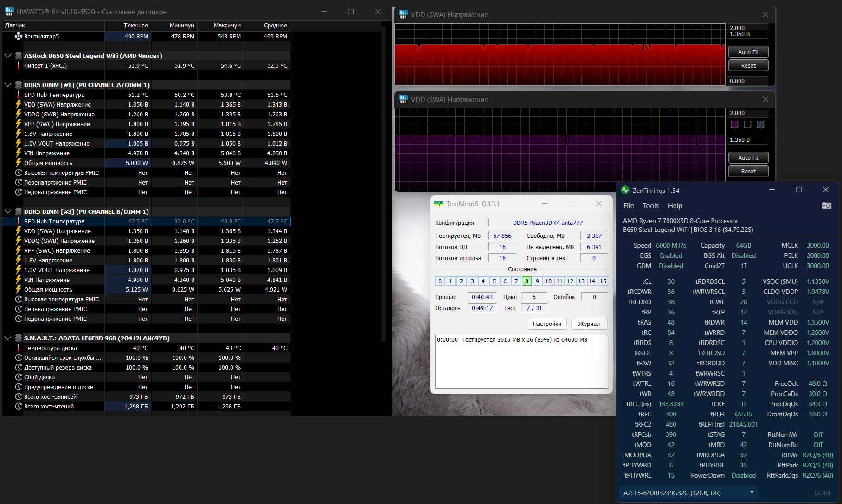Take a screenshot with the ZenTimings camera icon
The height and width of the screenshot is (504, 842).
[827, 205]
